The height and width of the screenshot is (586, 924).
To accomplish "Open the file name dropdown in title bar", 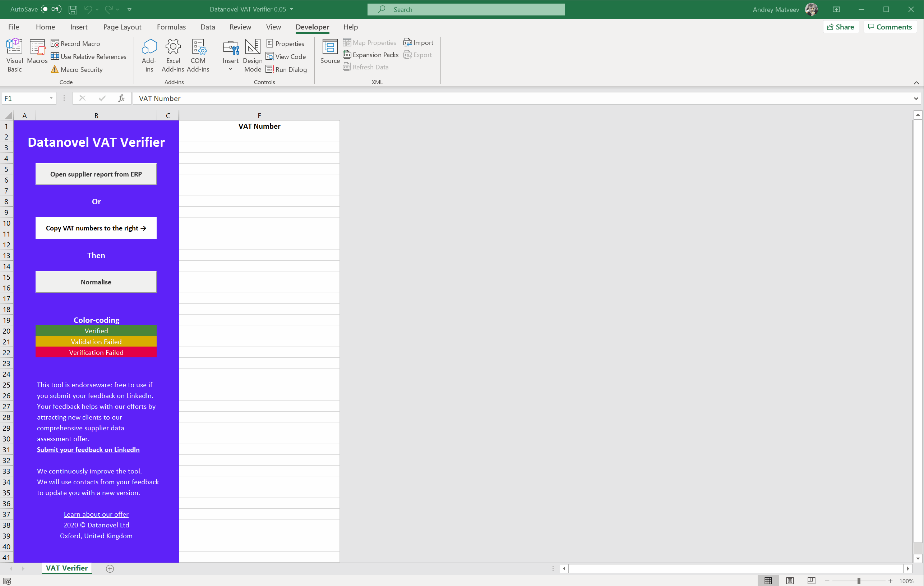I will point(292,9).
